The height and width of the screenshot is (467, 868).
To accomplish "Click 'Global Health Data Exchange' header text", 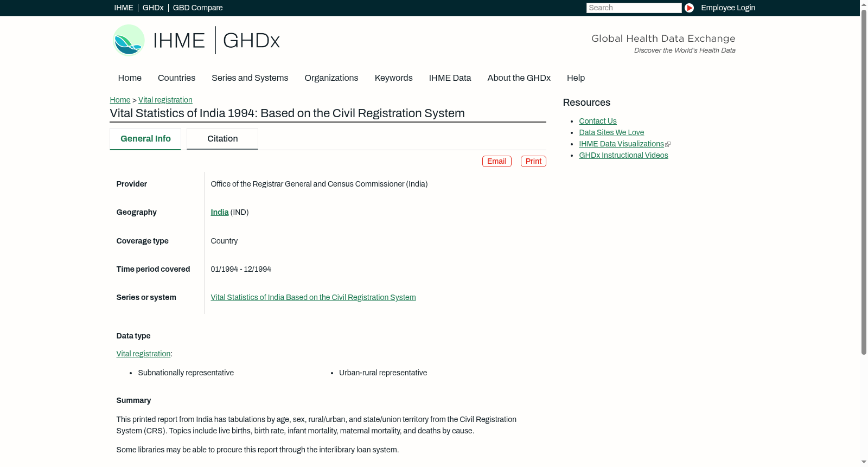I will click(663, 39).
